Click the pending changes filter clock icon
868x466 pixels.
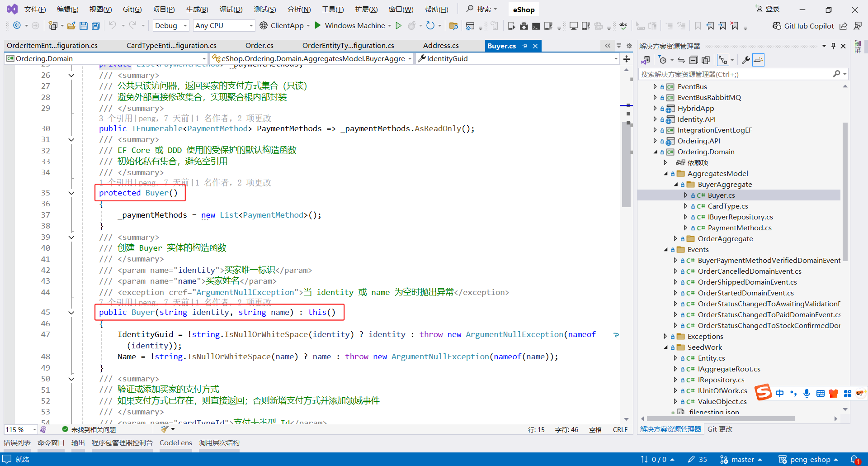point(663,60)
